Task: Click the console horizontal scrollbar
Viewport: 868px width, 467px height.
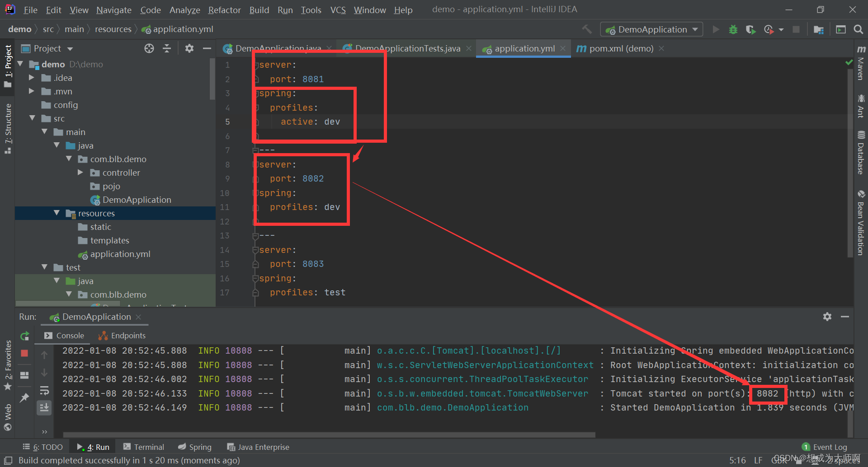Action: point(329,435)
